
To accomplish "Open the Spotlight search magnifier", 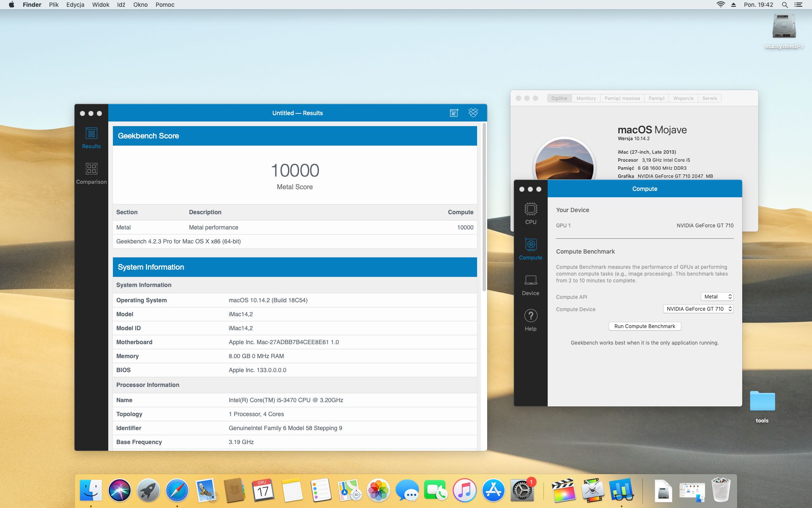I will click(785, 5).
